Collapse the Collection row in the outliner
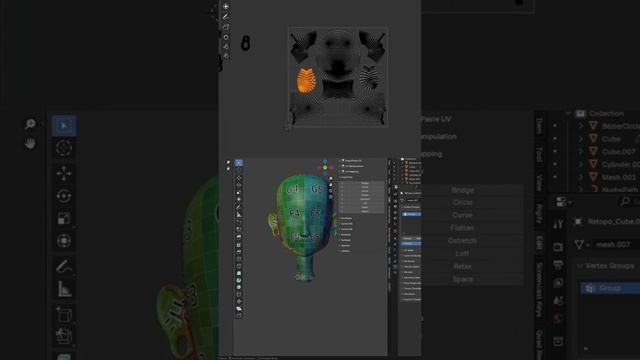Viewport: 640px width, 360px height. click(568, 113)
